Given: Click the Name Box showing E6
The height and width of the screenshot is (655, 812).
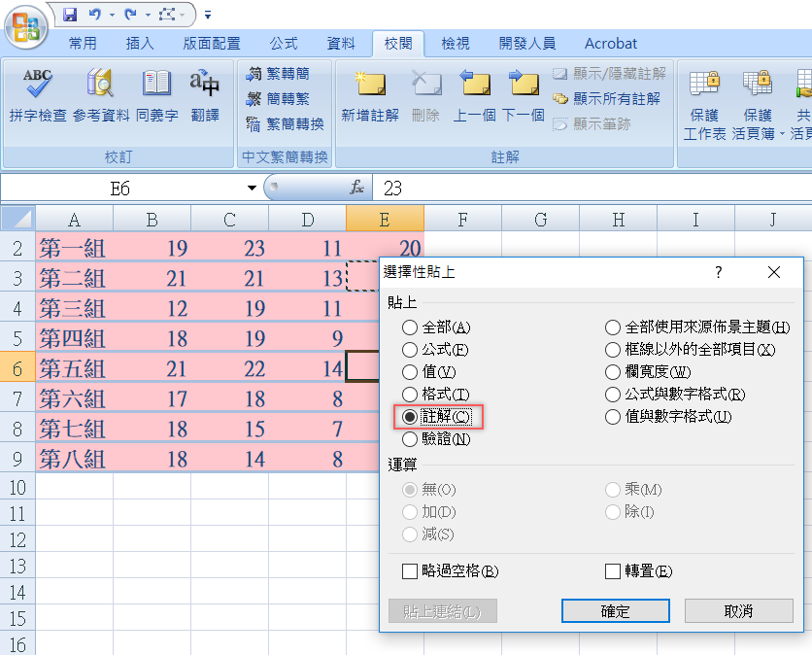Looking at the screenshot, I should point(120,188).
